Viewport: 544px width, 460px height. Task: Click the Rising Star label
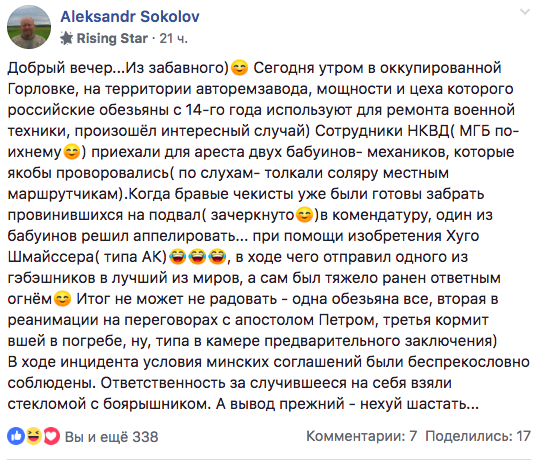(x=112, y=38)
